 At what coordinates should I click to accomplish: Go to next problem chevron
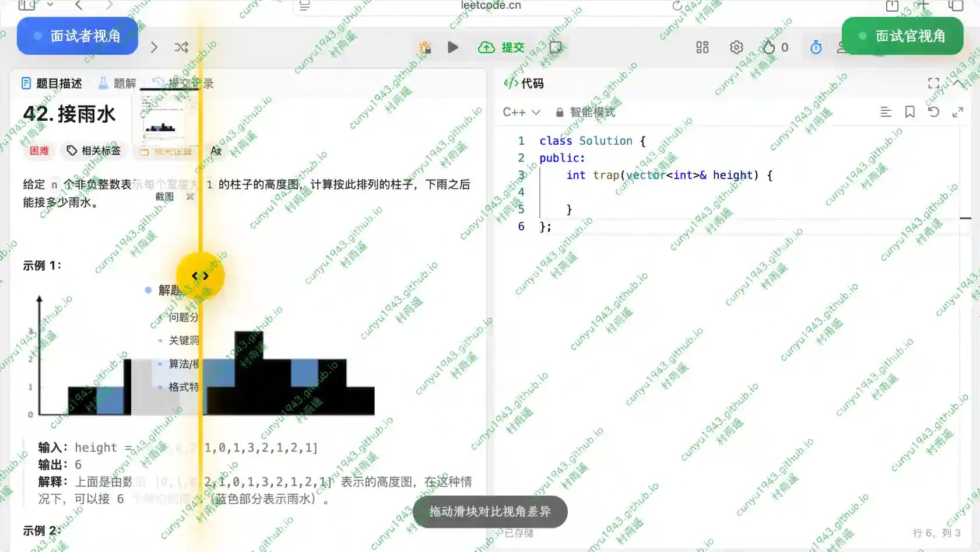click(154, 47)
